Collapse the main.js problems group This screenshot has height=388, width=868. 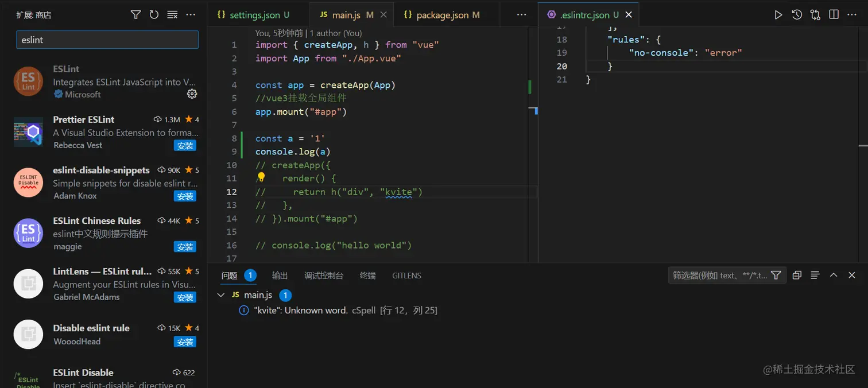coord(220,294)
